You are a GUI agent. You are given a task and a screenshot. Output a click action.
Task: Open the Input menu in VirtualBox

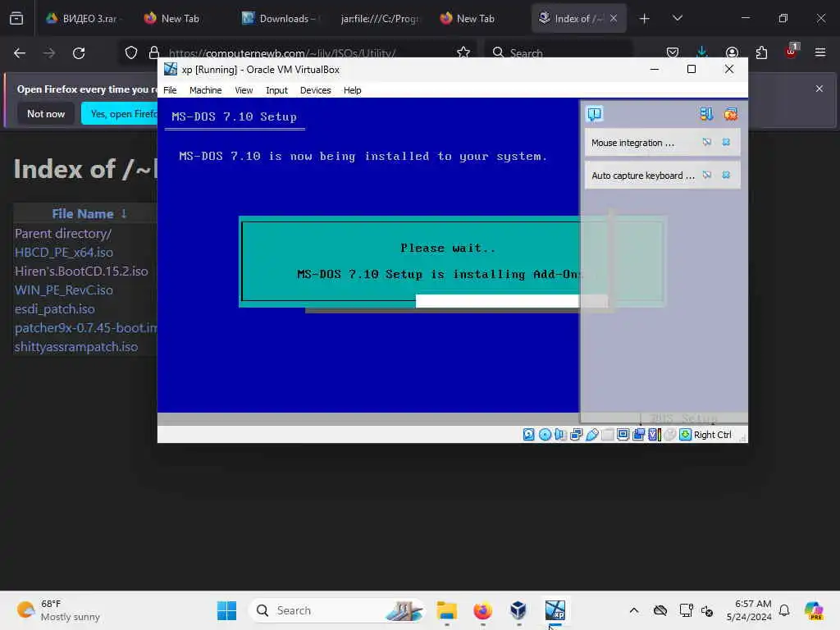276,90
